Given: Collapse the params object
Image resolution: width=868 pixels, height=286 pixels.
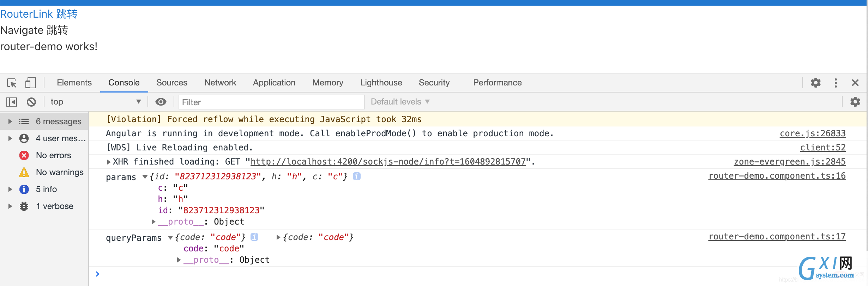Looking at the screenshot, I should point(145,177).
